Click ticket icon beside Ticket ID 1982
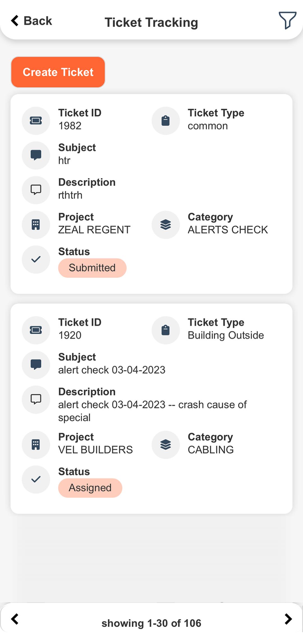The width and height of the screenshot is (303, 644). (36, 121)
